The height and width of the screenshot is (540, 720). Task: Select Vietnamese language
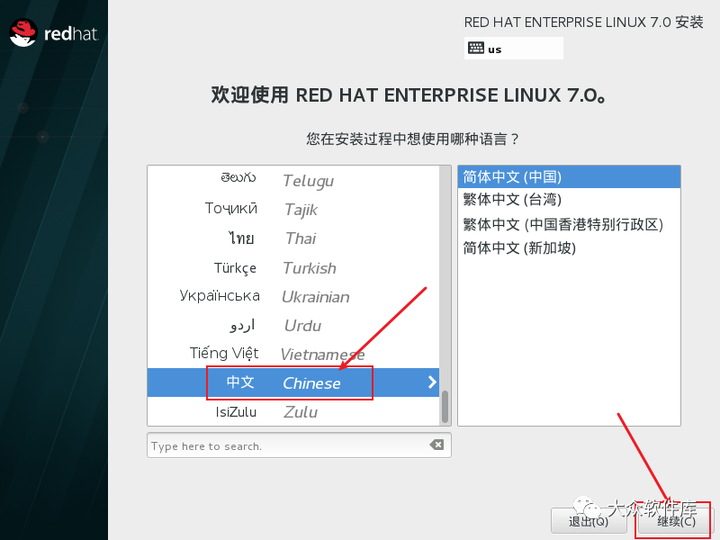point(293,354)
